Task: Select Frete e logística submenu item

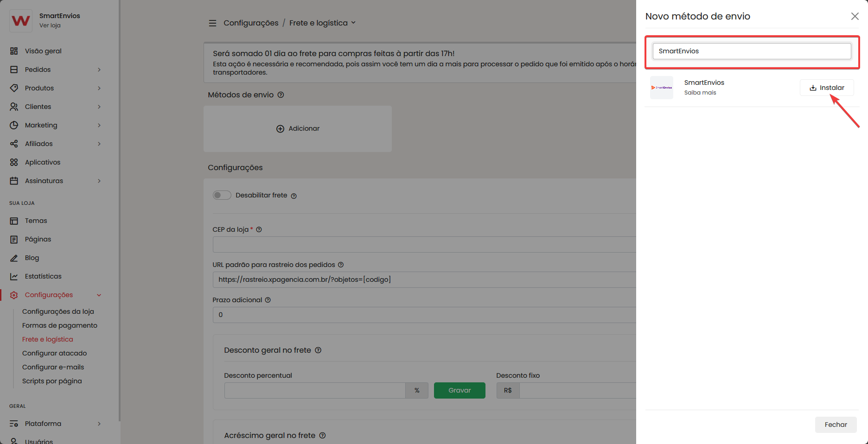Action: pos(48,339)
